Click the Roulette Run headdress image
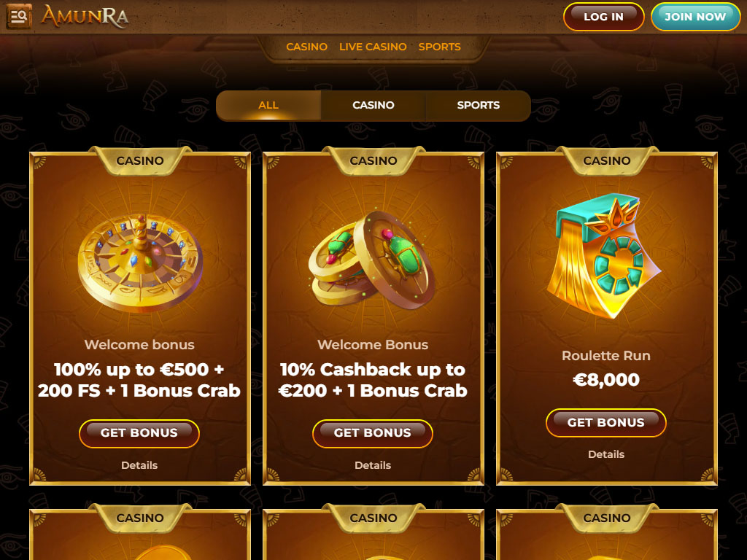Screen dimensions: 747x560 tap(604, 256)
